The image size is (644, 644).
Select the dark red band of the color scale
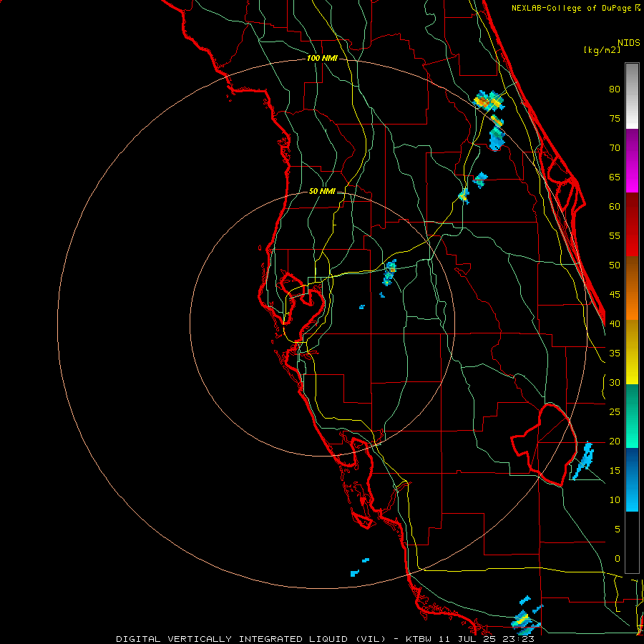coord(632,225)
